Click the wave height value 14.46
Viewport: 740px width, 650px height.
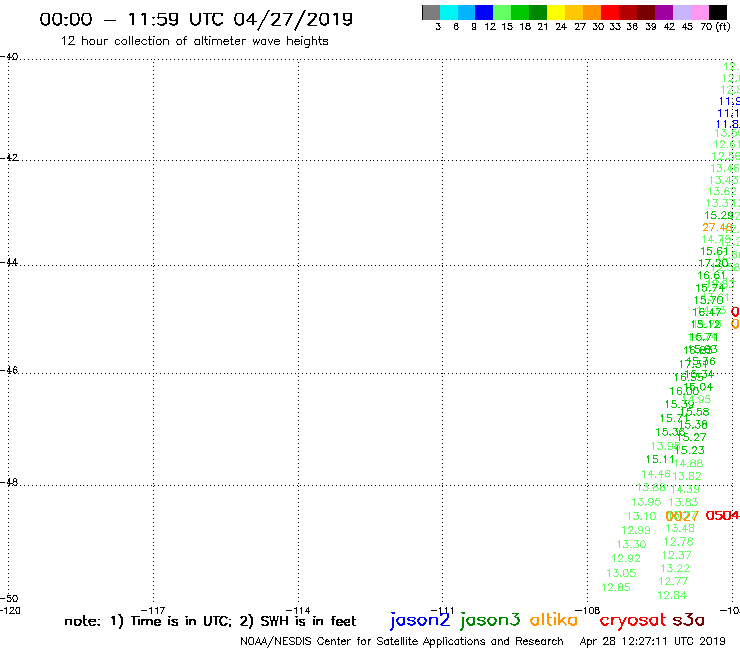pyautogui.click(x=656, y=474)
